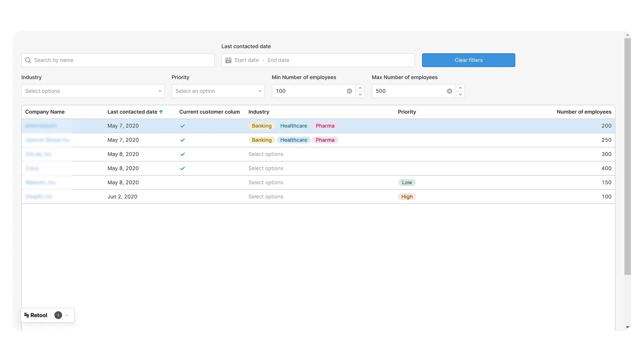This screenshot has height=362, width=644.
Task: Click Pharma tag in first row
Action: coord(325,126)
